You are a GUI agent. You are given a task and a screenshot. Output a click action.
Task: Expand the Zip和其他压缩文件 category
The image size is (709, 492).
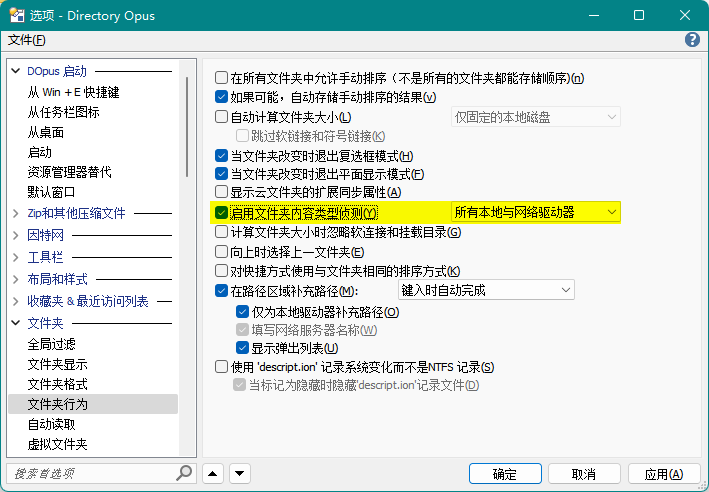16,213
